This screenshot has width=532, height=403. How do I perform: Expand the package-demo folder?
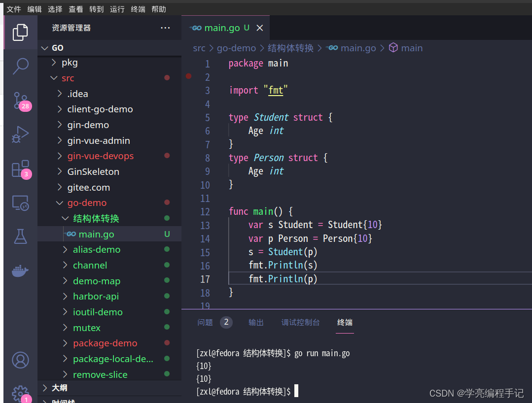pyautogui.click(x=65, y=343)
